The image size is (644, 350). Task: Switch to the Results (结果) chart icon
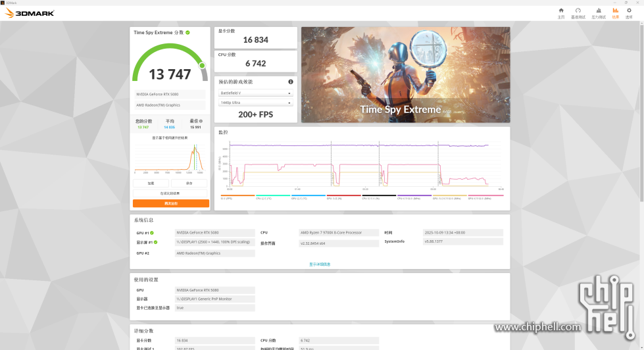616,12
